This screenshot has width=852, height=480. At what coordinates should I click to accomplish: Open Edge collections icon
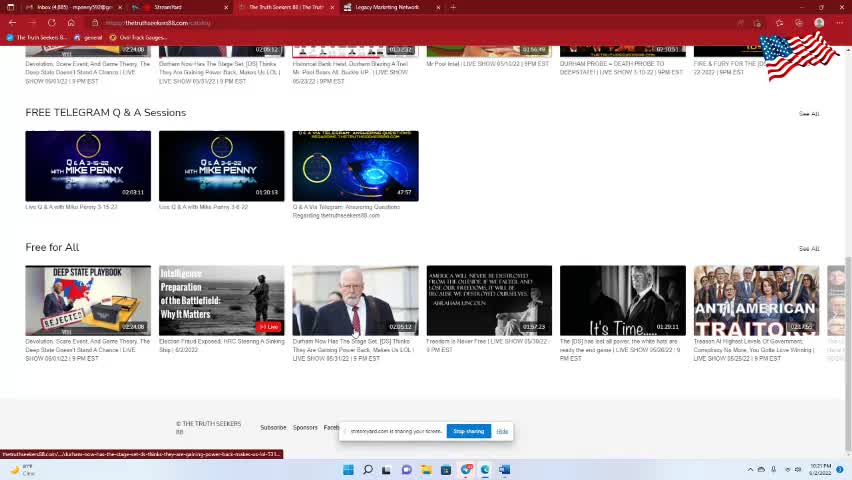pos(799,23)
